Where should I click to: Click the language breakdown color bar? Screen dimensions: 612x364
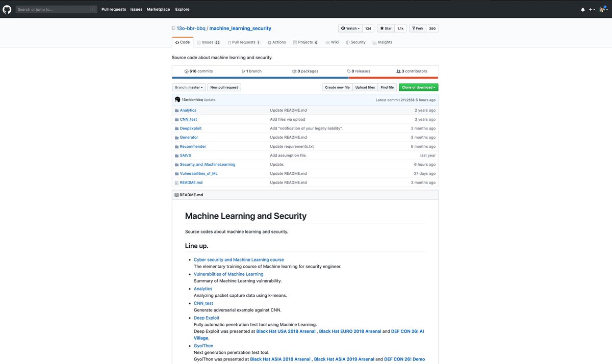point(305,78)
